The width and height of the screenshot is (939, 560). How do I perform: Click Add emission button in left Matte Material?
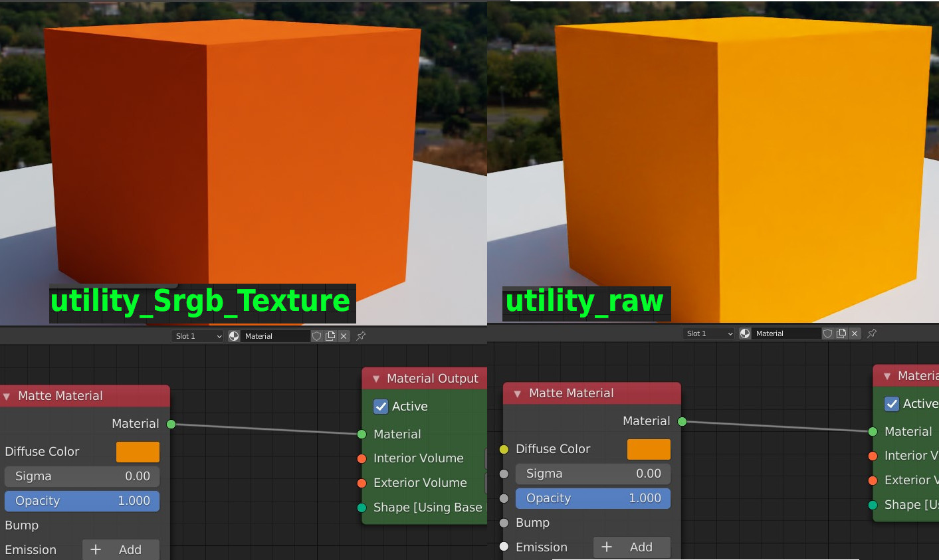point(121,549)
